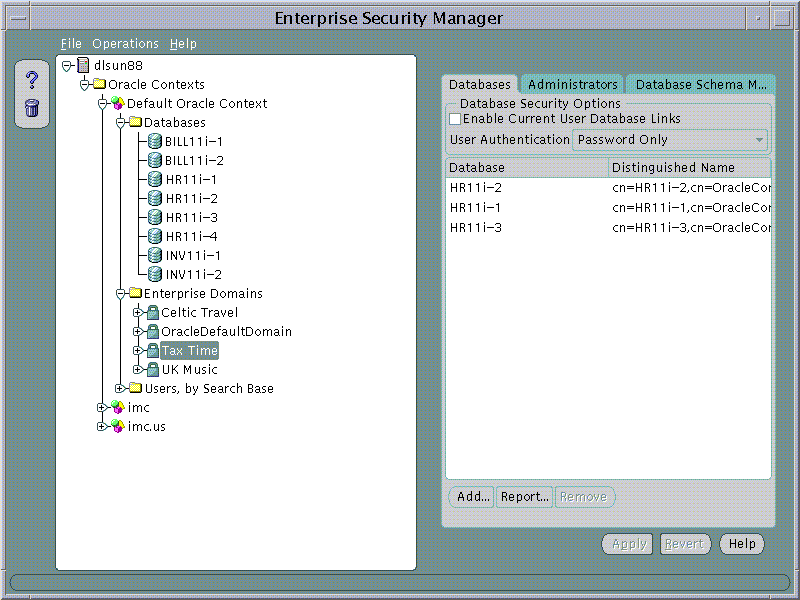Viewport: 800px width, 600px height.
Task: Select HR11i-4 in the tree
Action: tap(191, 237)
